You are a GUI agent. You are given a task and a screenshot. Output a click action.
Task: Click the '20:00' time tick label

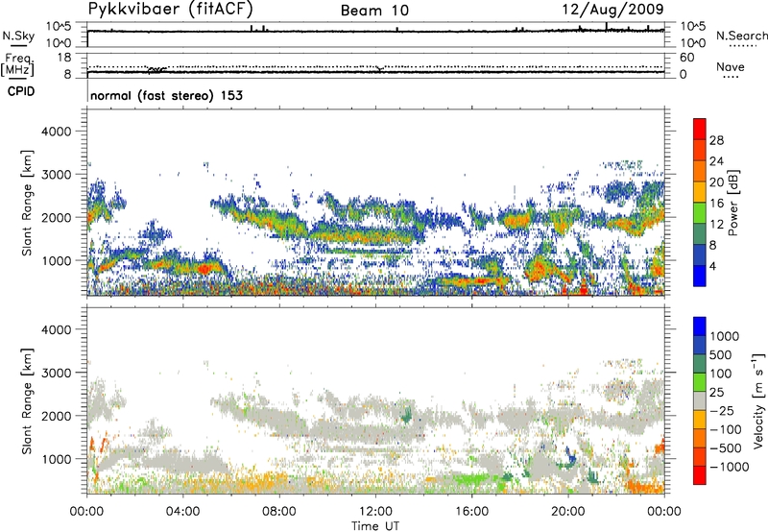567,512
